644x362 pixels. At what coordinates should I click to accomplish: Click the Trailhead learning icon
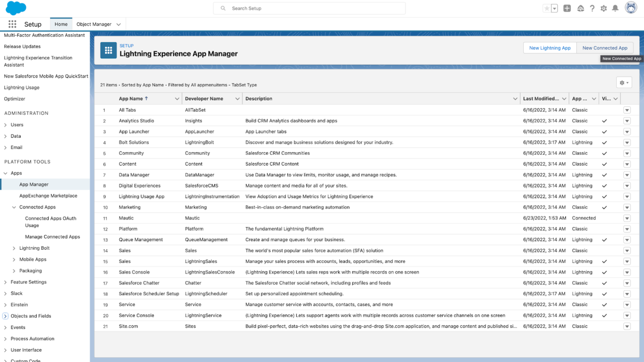coord(580,8)
